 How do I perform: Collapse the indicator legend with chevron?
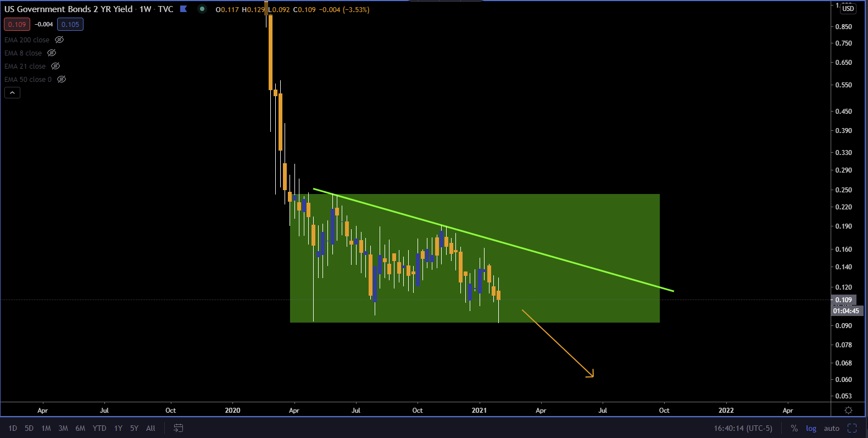click(12, 93)
